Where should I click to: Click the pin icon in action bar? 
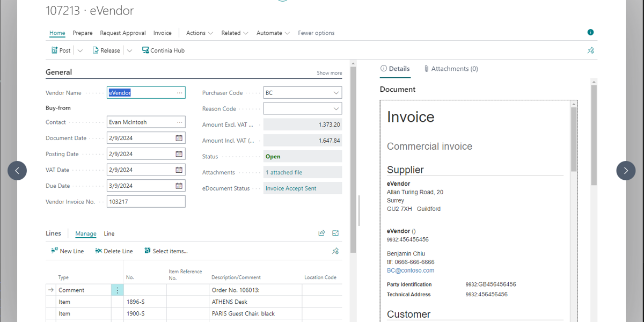coord(590,50)
